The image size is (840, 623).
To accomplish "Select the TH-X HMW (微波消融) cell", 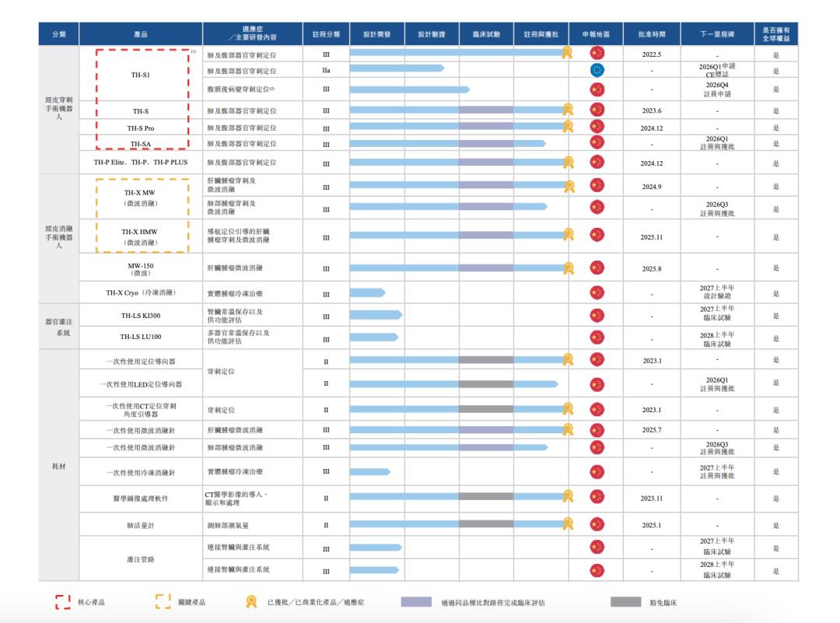I will pyautogui.click(x=141, y=236).
